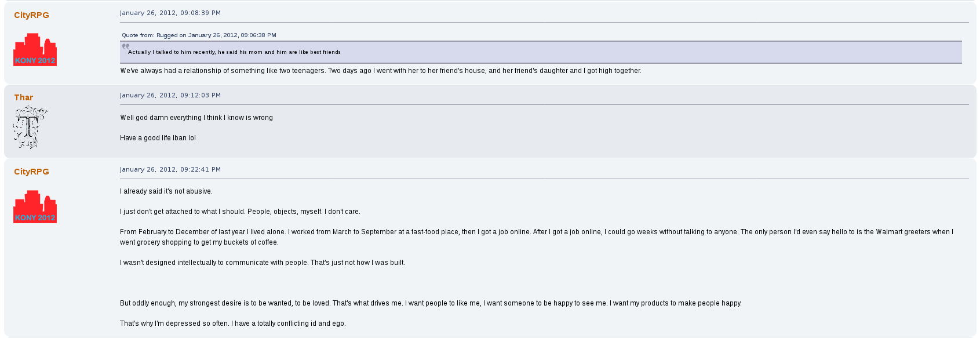Click the line "Have a good life Iban lol"

click(158, 138)
